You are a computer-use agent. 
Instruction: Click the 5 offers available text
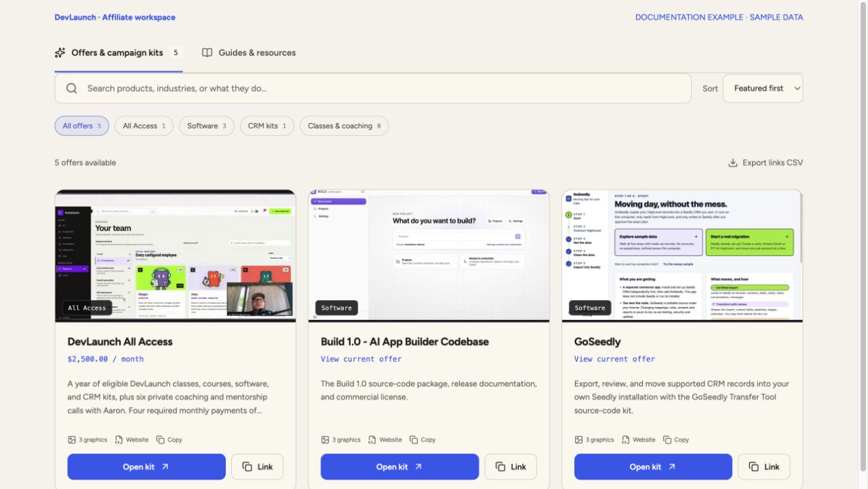[x=85, y=163]
